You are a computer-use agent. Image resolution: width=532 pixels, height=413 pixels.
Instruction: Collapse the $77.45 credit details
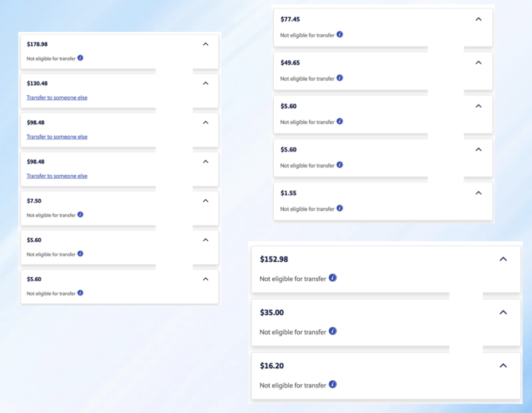point(478,19)
